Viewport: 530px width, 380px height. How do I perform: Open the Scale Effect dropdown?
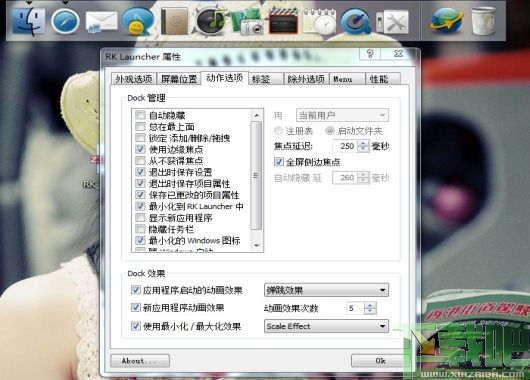point(327,326)
